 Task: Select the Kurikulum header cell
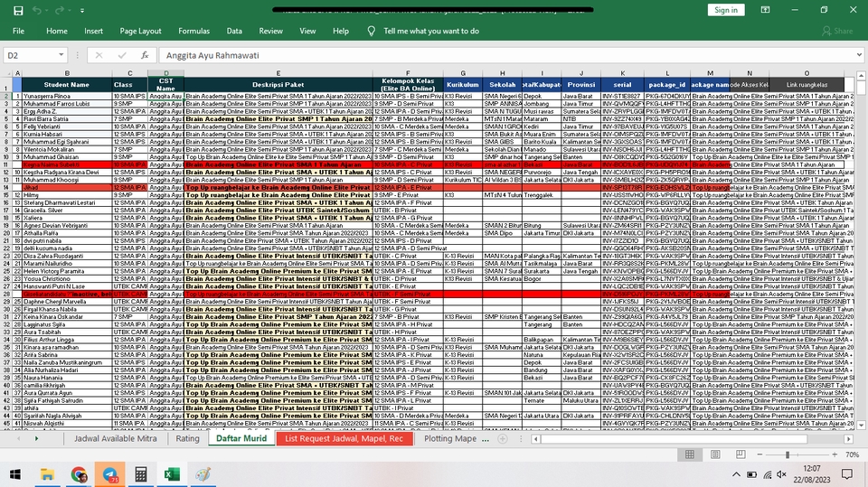point(463,85)
